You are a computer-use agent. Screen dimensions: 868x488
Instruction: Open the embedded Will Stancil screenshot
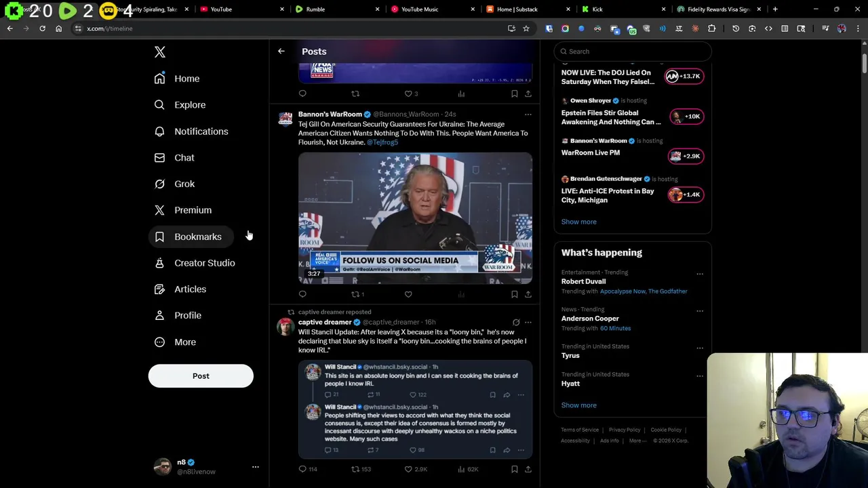[x=415, y=409]
